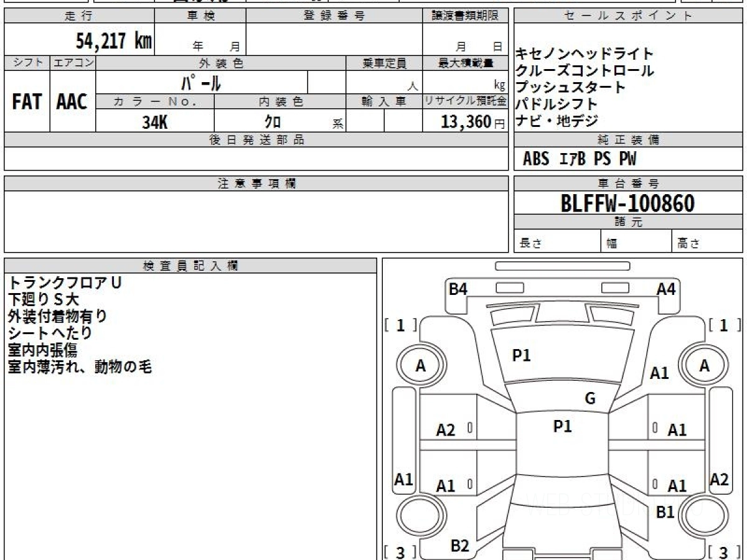The height and width of the screenshot is (560, 747).
Task: Select the パドルシフト entry
Action: (x=557, y=105)
